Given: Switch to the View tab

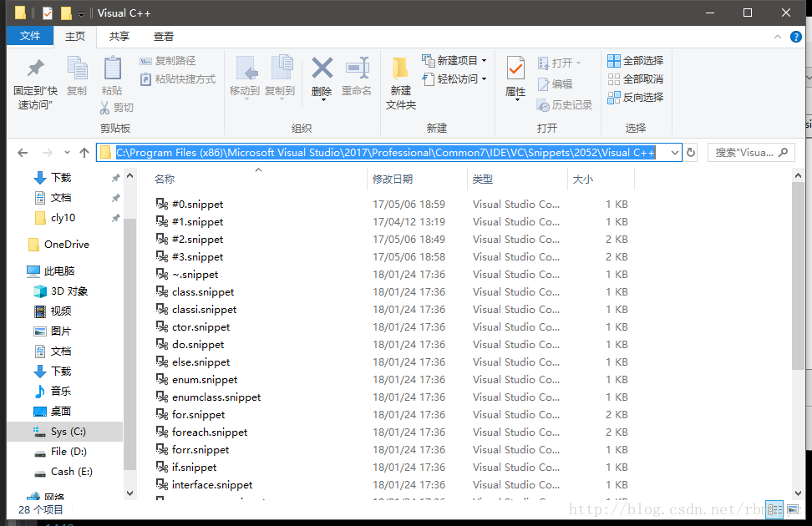Looking at the screenshot, I should (x=164, y=36).
